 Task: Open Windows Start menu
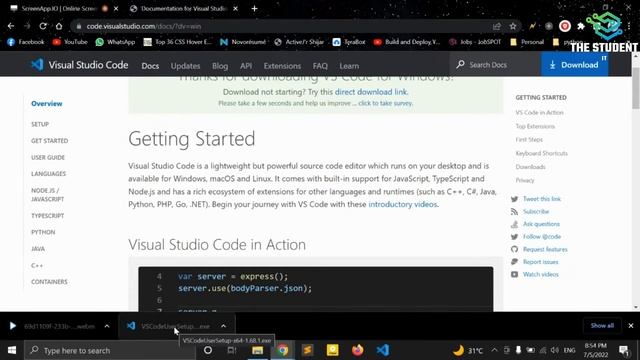tap(12, 350)
